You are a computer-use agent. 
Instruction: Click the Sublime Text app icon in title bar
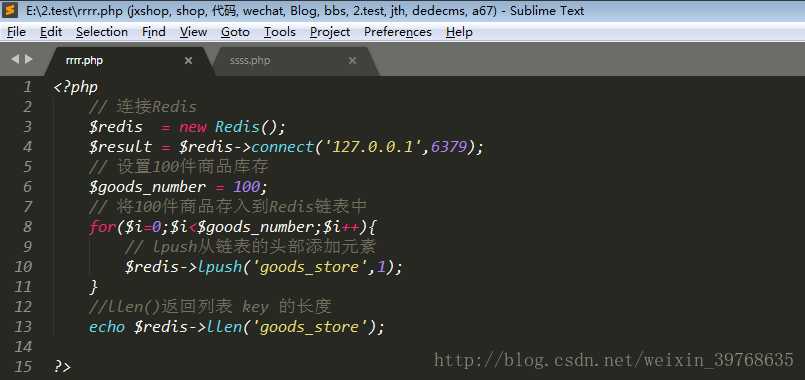(10, 10)
